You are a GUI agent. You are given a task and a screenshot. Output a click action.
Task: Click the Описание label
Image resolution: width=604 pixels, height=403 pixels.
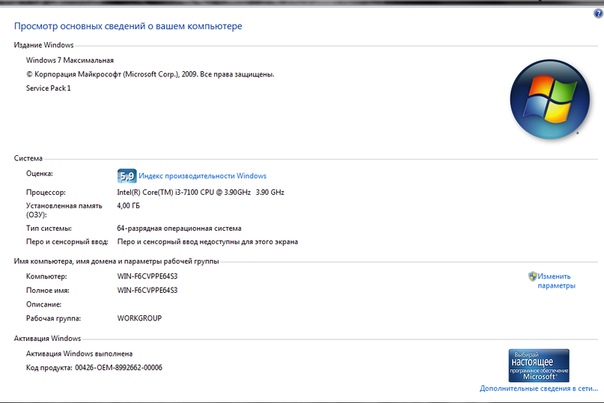[x=44, y=304]
